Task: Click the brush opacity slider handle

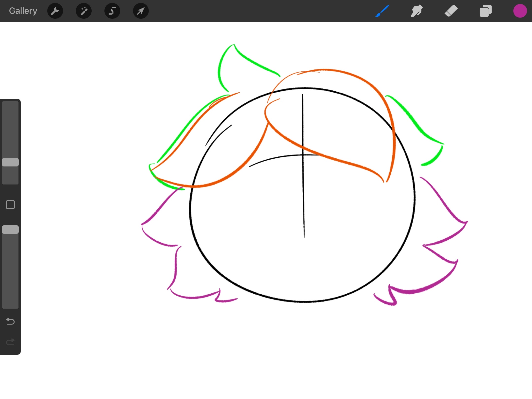Action: pyautogui.click(x=10, y=230)
